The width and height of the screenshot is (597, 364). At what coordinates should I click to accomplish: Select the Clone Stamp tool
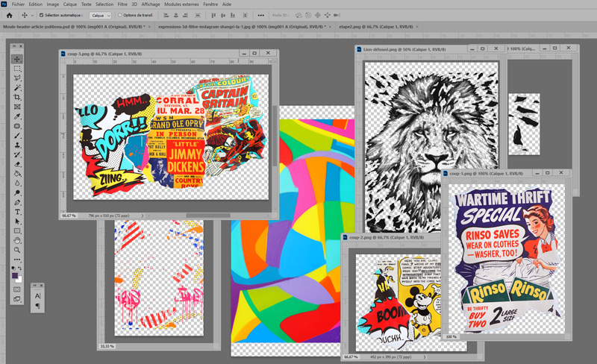(x=17, y=145)
